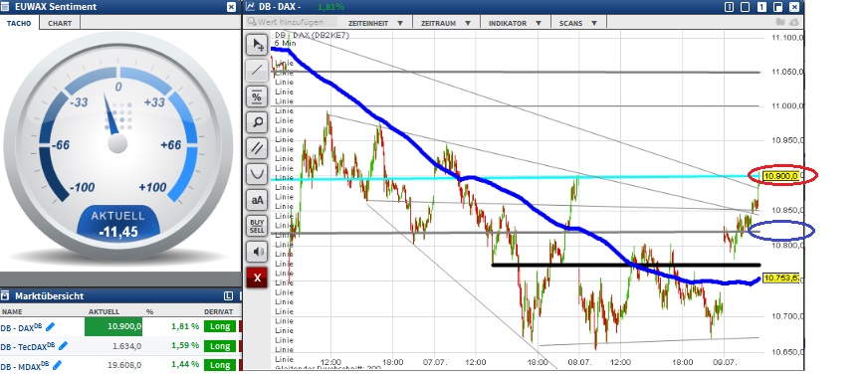Toggle the speaker sound alert icon
The height and width of the screenshot is (374, 868).
pos(257,252)
